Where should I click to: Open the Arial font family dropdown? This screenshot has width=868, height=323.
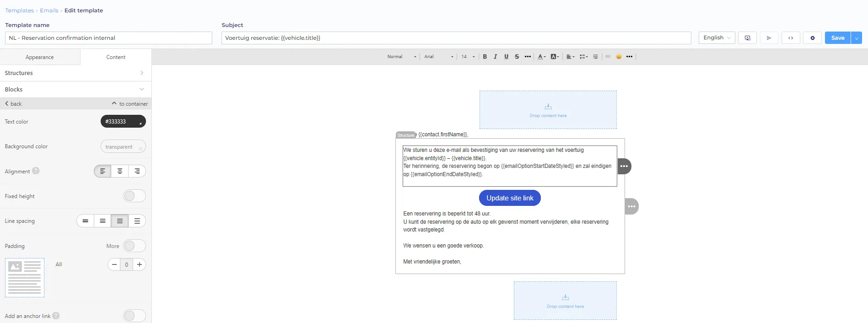click(438, 57)
